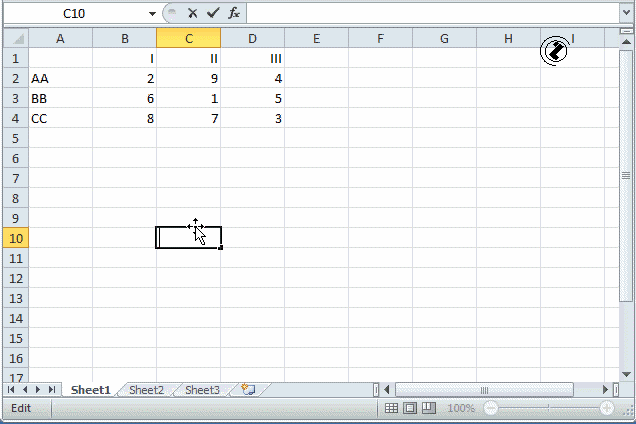Screen dimensions: 636x424
Task: Select cell containing BB
Action: tap(60, 98)
